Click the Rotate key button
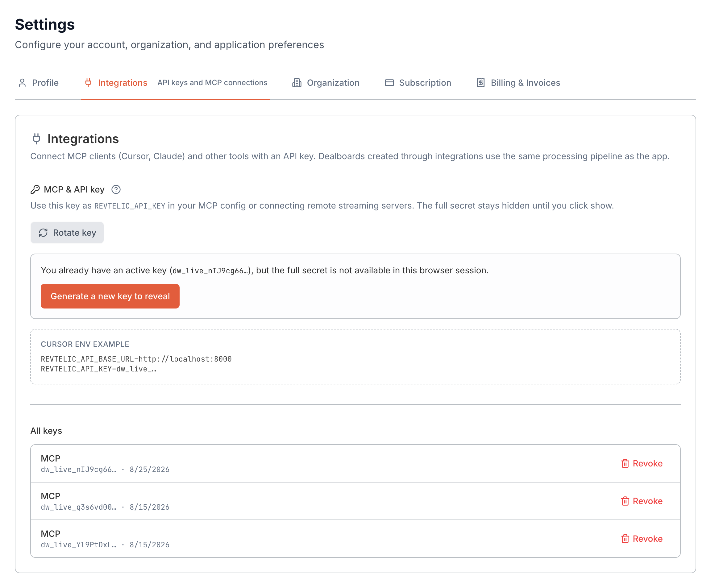This screenshot has height=588, width=711. 67,233
